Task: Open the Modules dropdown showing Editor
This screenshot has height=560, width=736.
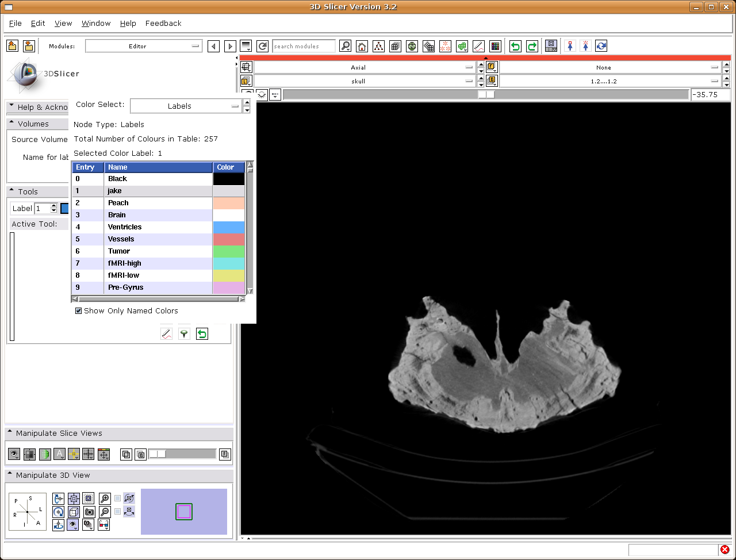Action: pos(144,46)
